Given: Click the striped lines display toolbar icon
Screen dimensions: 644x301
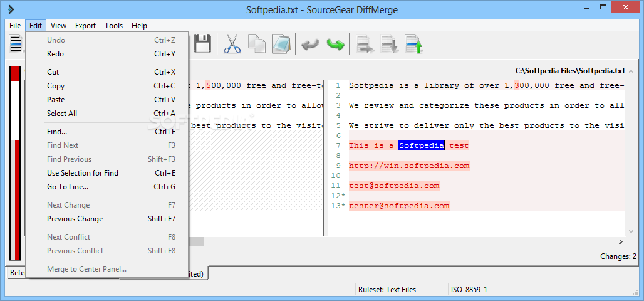Looking at the screenshot, I should [x=16, y=44].
